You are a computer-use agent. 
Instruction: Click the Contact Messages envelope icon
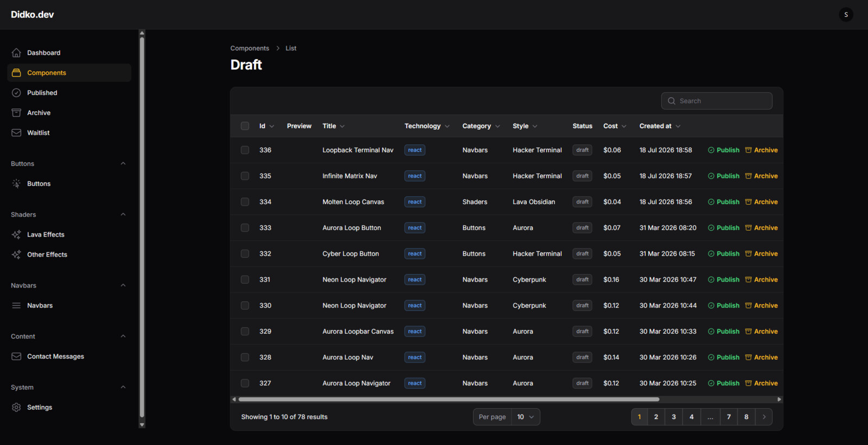click(x=16, y=357)
